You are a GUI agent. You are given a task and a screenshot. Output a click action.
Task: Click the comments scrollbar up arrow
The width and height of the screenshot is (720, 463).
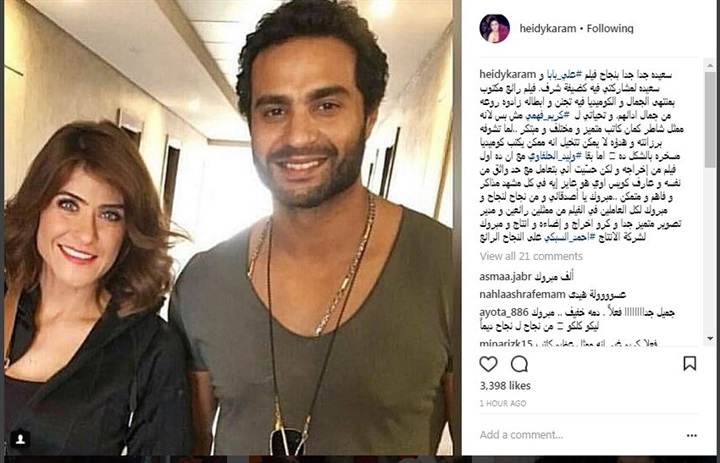[x=710, y=66]
